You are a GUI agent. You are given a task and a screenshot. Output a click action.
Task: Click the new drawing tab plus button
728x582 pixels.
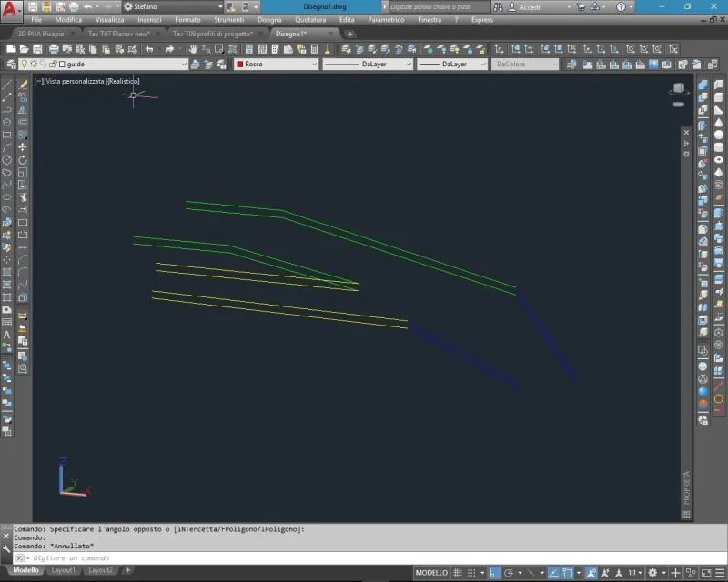350,34
